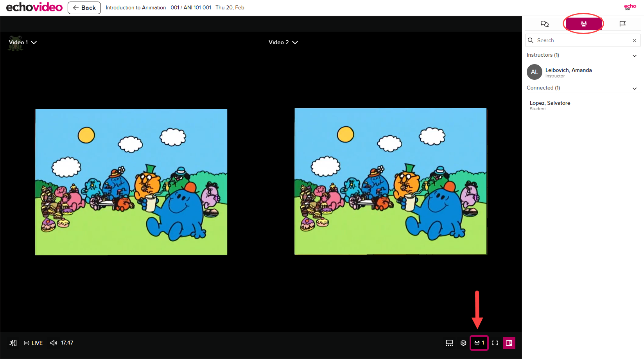Viewport: 644px width, 359px height.
Task: Open the flag tab in side panel
Action: tap(622, 24)
